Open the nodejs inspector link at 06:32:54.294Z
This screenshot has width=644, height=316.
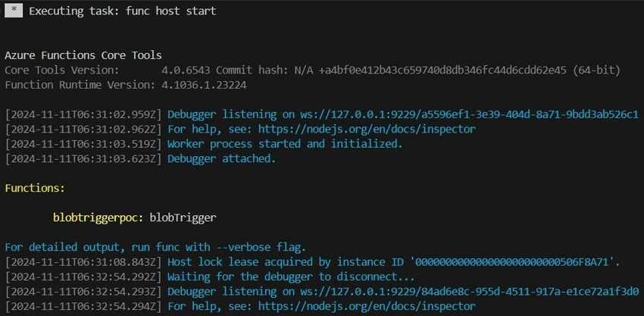(x=367, y=307)
